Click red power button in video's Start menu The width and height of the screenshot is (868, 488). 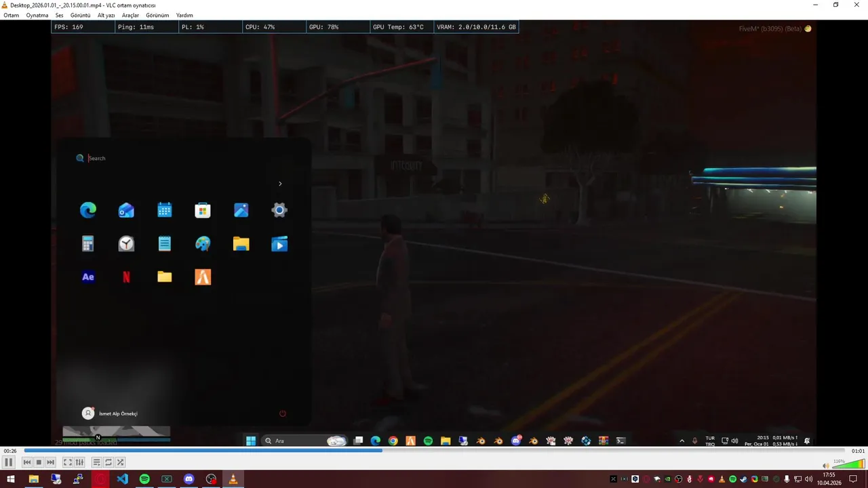283,413
